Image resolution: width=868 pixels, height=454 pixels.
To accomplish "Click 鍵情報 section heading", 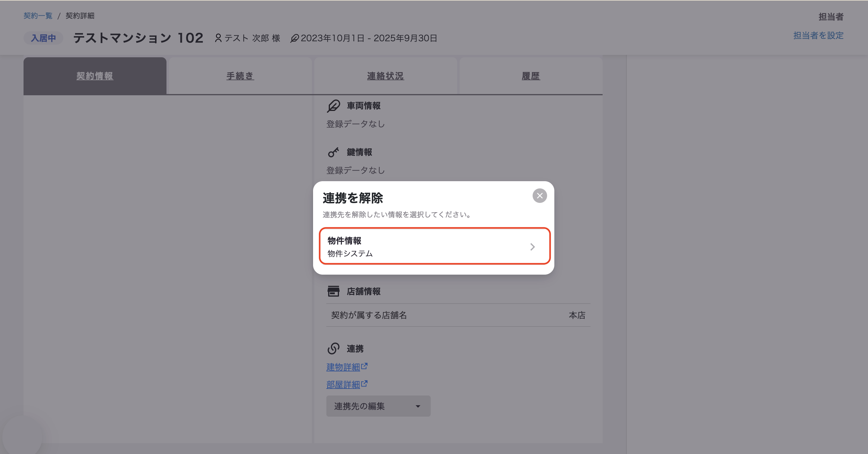I will point(359,152).
